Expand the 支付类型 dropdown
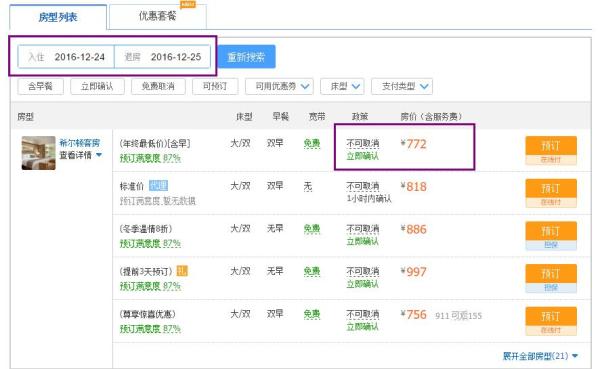 click(402, 87)
